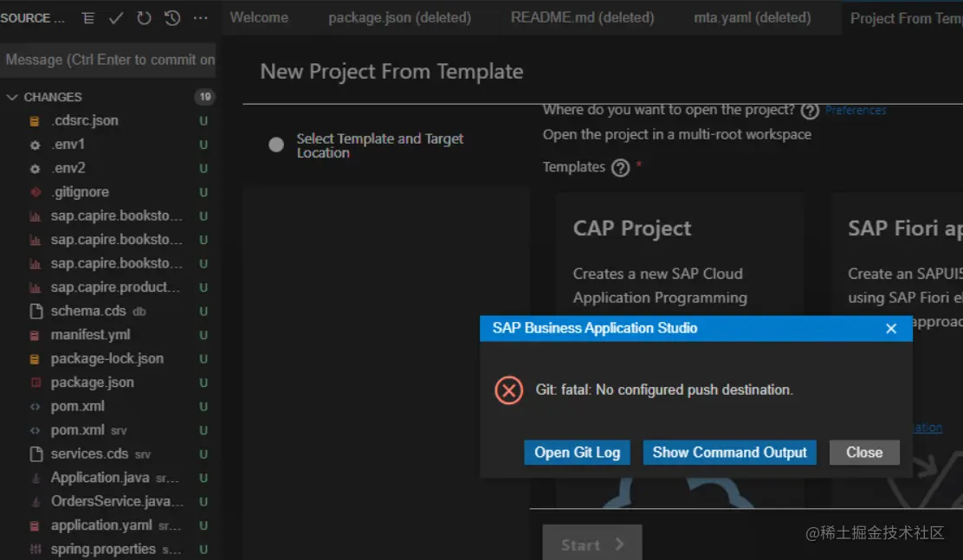Click the Close button in error dialog

click(x=864, y=453)
